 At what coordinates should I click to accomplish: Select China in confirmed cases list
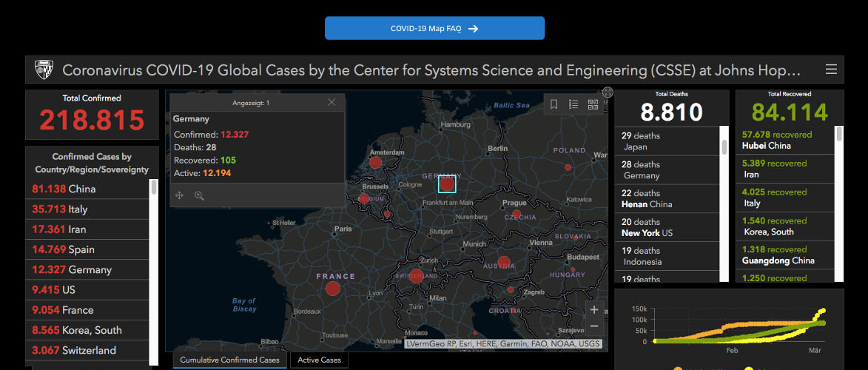87,189
